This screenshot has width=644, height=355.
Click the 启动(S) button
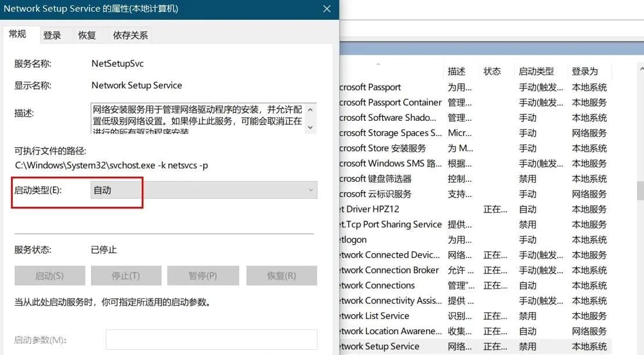49,275
